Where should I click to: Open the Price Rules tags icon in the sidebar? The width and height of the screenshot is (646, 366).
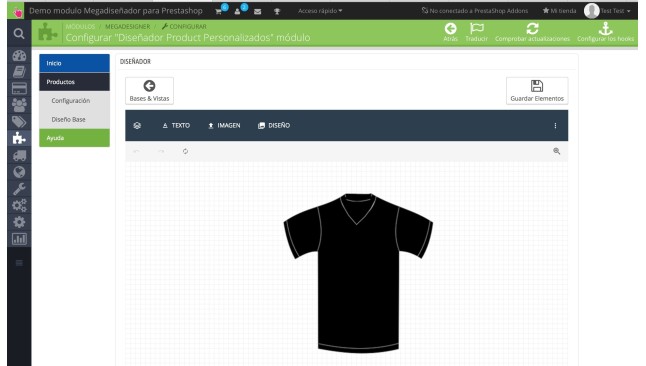click(x=19, y=122)
